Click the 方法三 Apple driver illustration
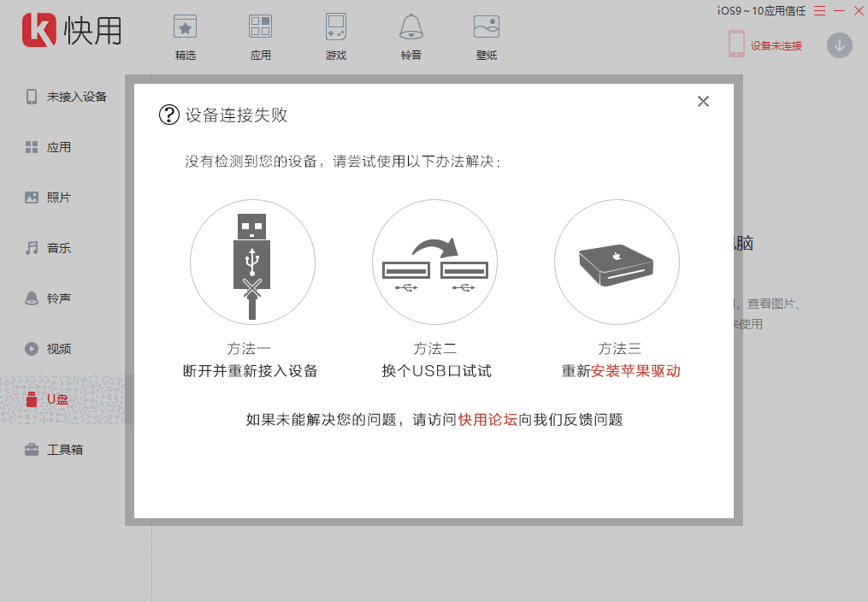 (617, 263)
